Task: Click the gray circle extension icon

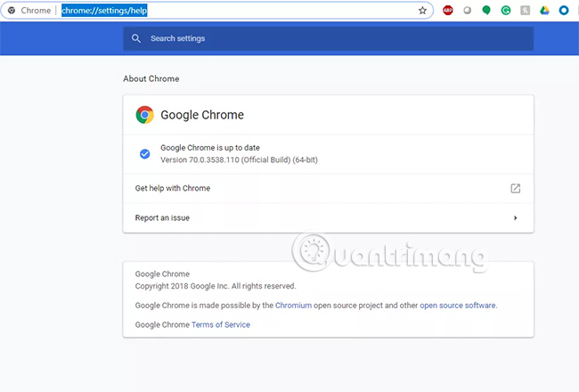Action: point(467,11)
